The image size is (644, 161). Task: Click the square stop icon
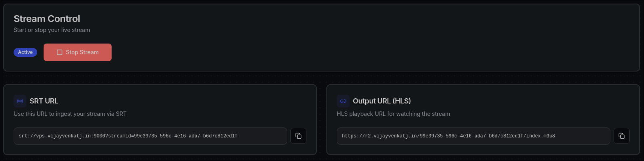point(60,52)
